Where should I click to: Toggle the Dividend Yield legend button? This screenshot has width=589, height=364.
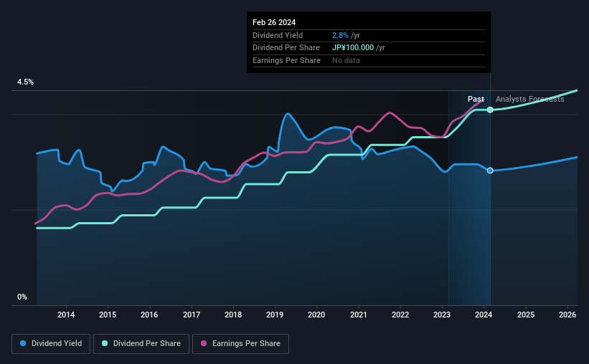51,344
